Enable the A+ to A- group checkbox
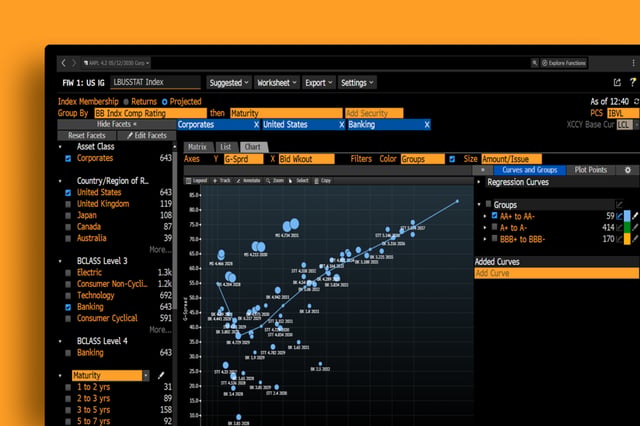 [x=494, y=227]
